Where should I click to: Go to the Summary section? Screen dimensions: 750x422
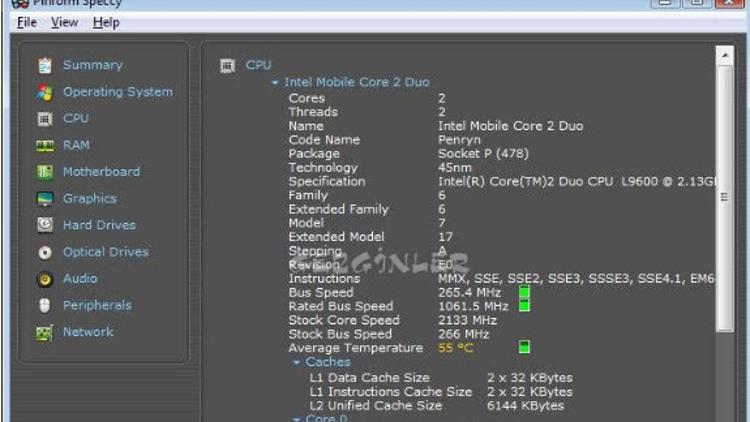pyautogui.click(x=93, y=65)
